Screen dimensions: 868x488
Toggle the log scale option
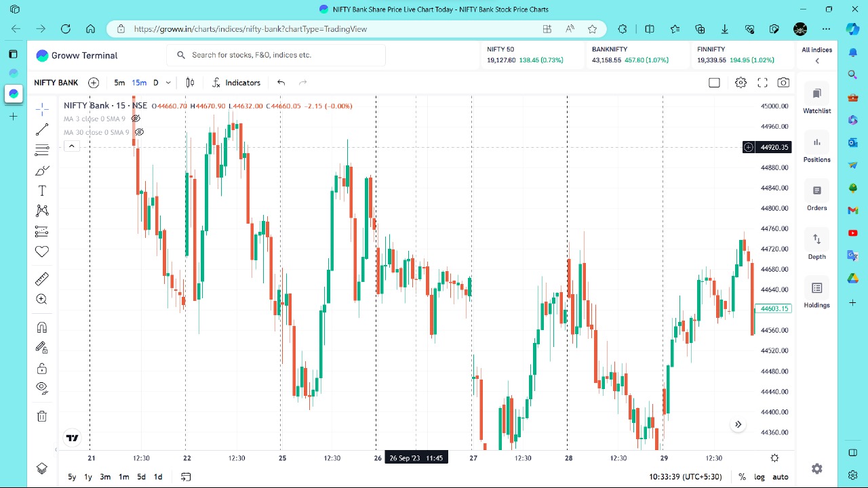(x=759, y=477)
